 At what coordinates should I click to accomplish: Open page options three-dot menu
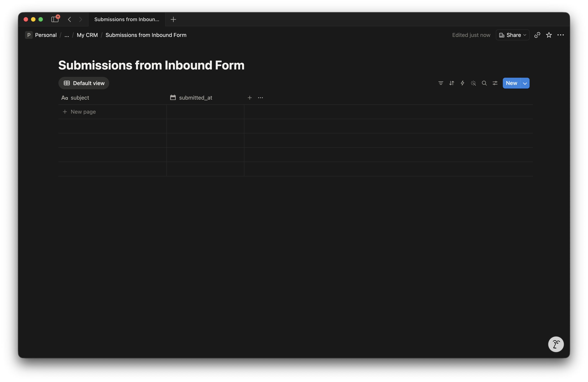[561, 35]
